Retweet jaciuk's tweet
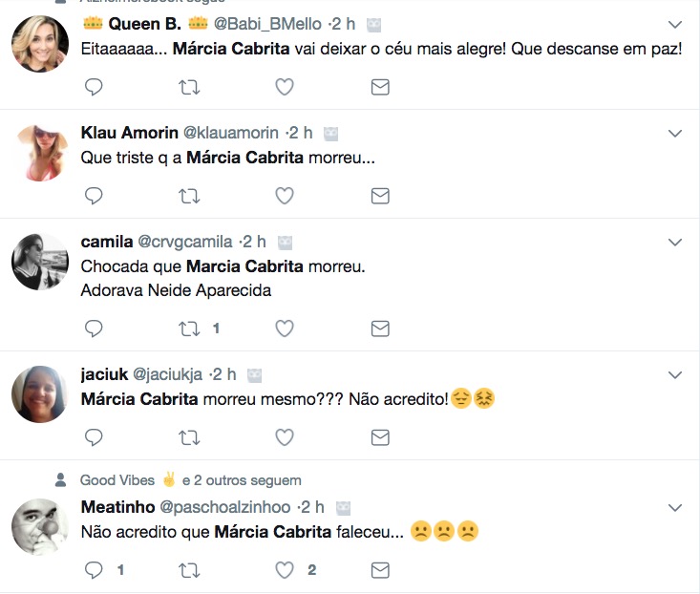This screenshot has height=594, width=700. point(189,437)
